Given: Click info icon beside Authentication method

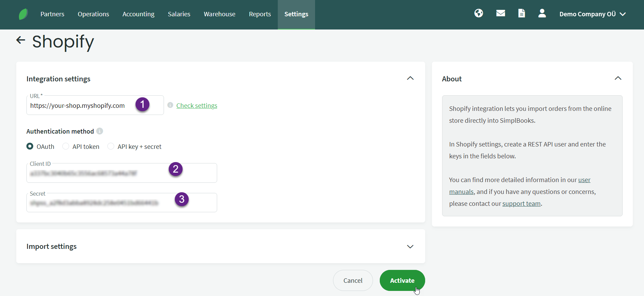Looking at the screenshot, I should tap(100, 131).
